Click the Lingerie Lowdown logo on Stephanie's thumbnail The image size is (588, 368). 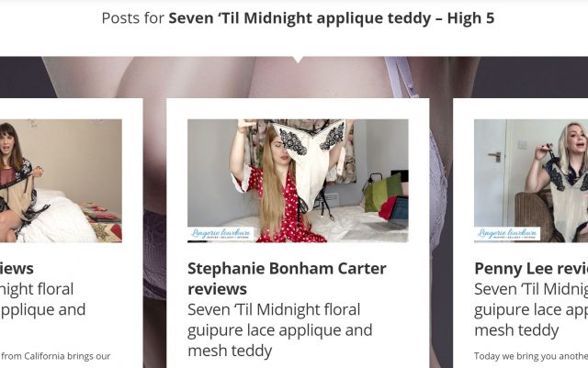(220, 233)
